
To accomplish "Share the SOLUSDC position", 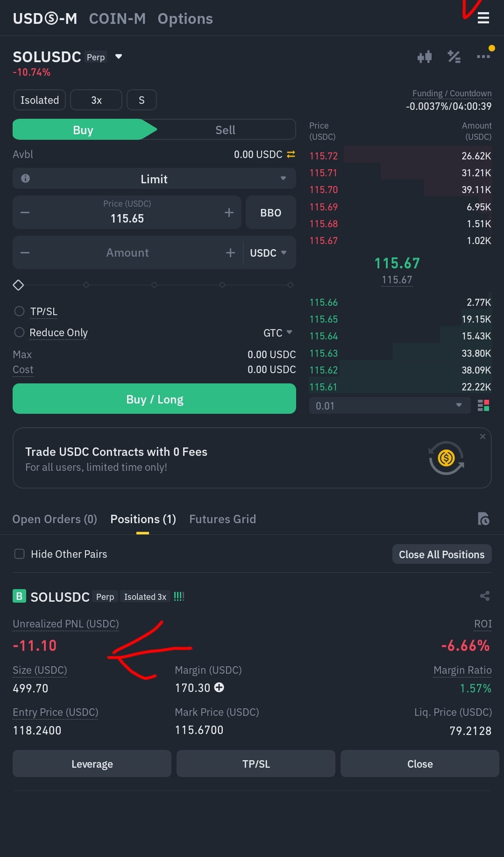I will pyautogui.click(x=485, y=596).
